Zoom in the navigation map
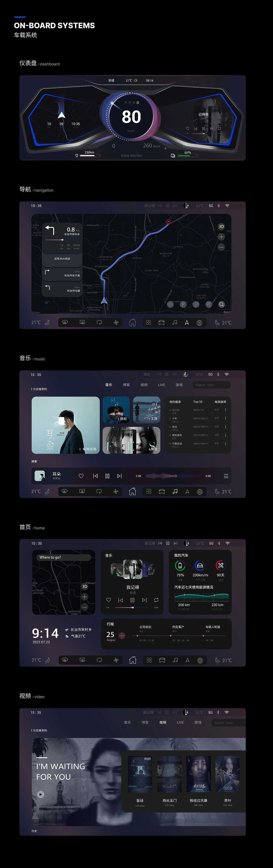This screenshot has width=273, height=868. (221, 237)
